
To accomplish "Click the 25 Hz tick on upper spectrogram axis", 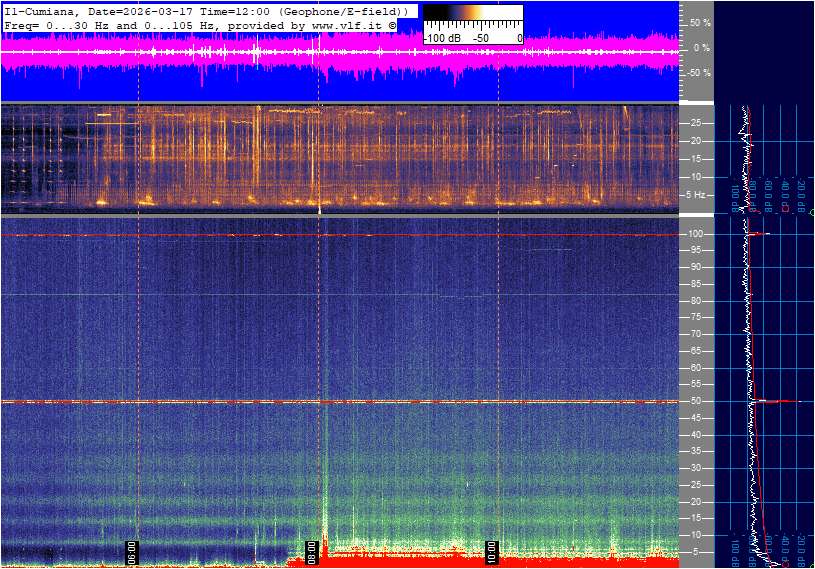I will click(x=695, y=123).
